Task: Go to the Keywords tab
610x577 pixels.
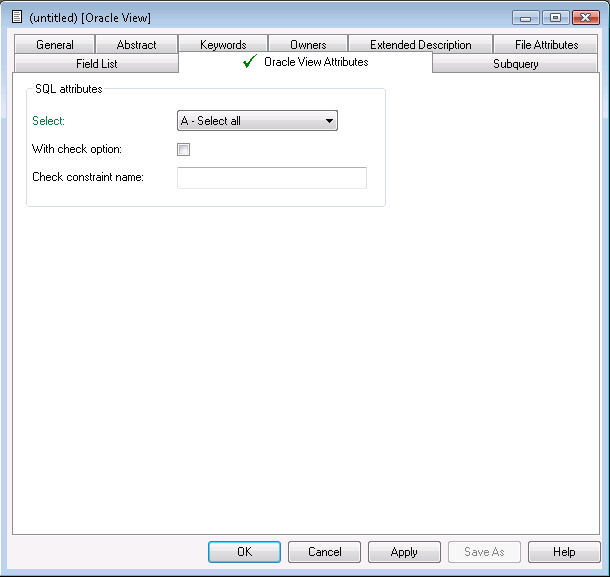Action: [223, 45]
